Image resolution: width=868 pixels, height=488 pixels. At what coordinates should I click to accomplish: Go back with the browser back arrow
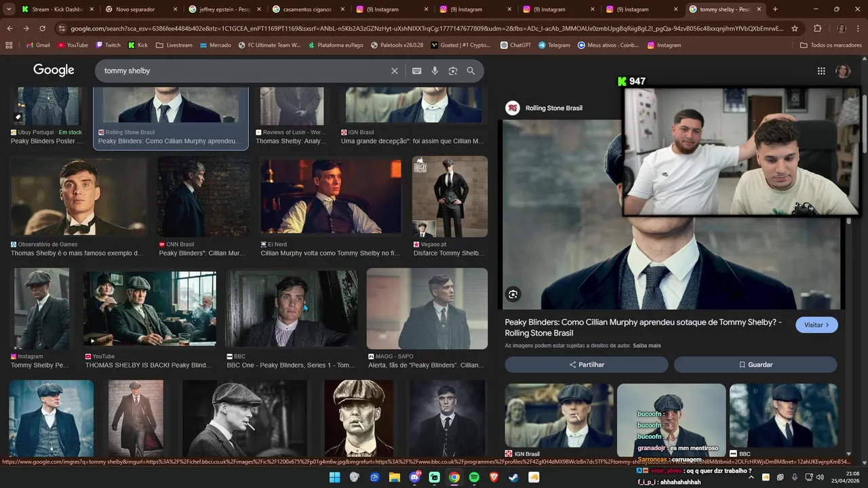9,28
